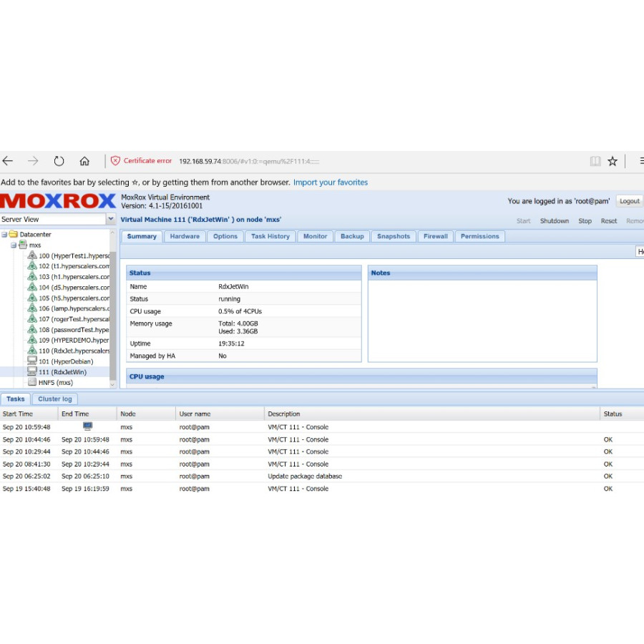Click the Certificate error shield icon
The width and height of the screenshot is (644, 644).
pos(115,160)
